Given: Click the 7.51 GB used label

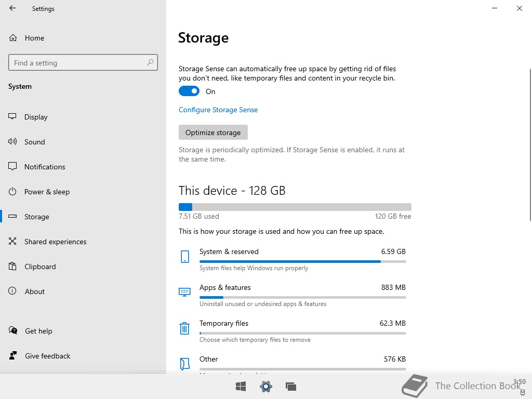Looking at the screenshot, I should pos(199,216).
